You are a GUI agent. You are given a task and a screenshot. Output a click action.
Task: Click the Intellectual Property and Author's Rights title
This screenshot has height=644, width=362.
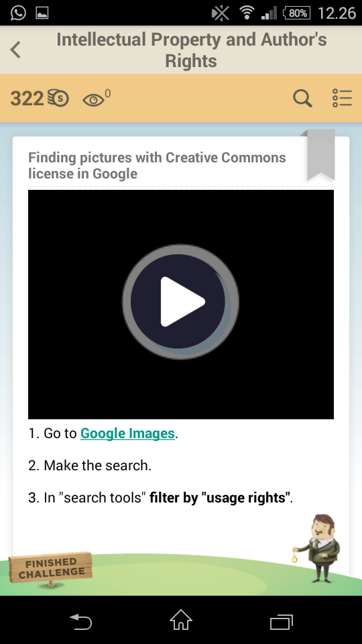click(x=191, y=50)
